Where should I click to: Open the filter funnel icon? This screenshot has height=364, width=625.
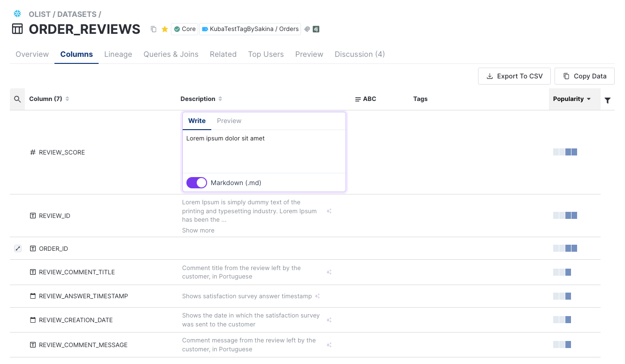(608, 100)
